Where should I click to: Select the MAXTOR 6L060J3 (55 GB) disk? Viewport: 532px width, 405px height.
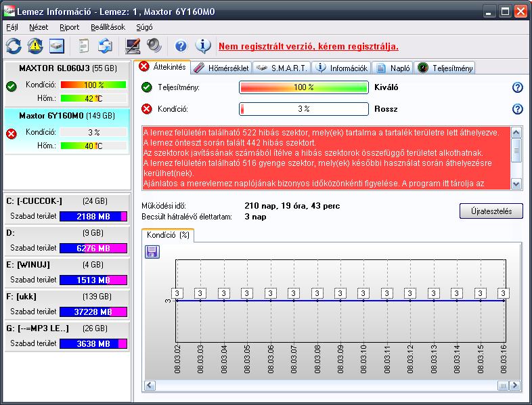pyautogui.click(x=67, y=83)
